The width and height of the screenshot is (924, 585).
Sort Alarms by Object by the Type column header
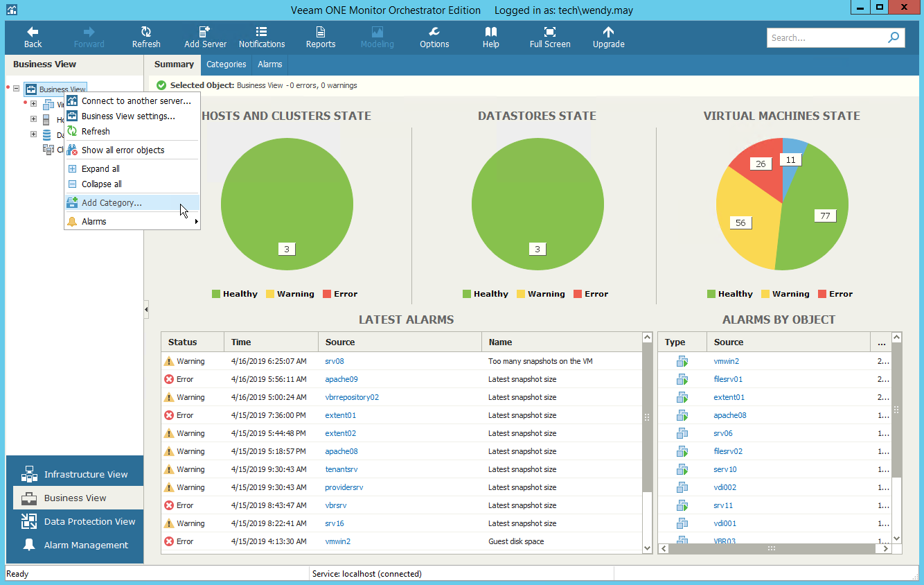[x=682, y=342]
